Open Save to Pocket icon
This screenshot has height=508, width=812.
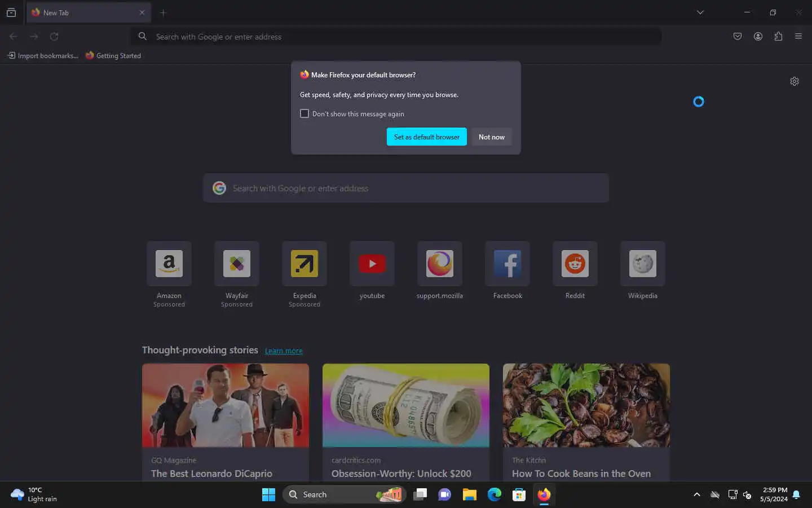point(738,36)
